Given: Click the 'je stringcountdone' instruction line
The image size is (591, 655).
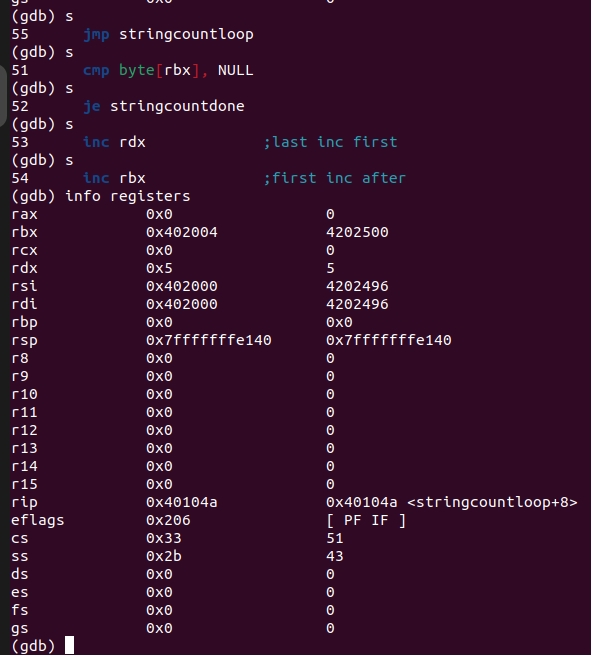Looking at the screenshot, I should coord(164,106).
